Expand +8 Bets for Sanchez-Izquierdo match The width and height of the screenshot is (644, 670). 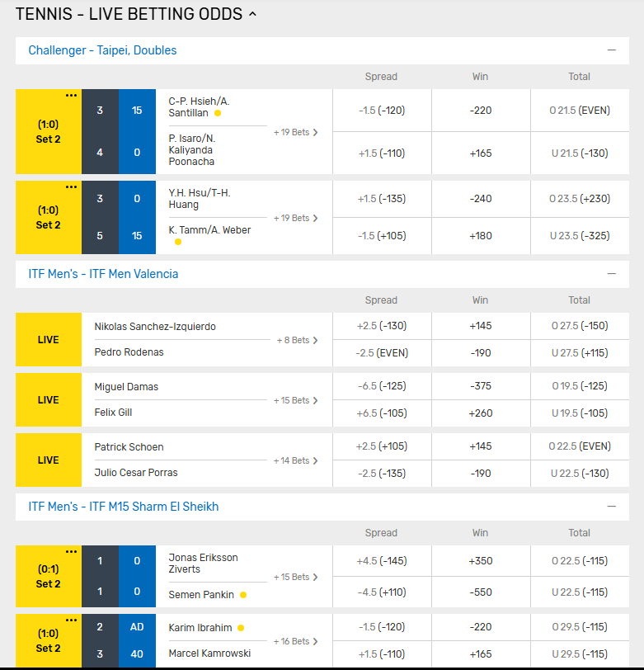point(298,340)
